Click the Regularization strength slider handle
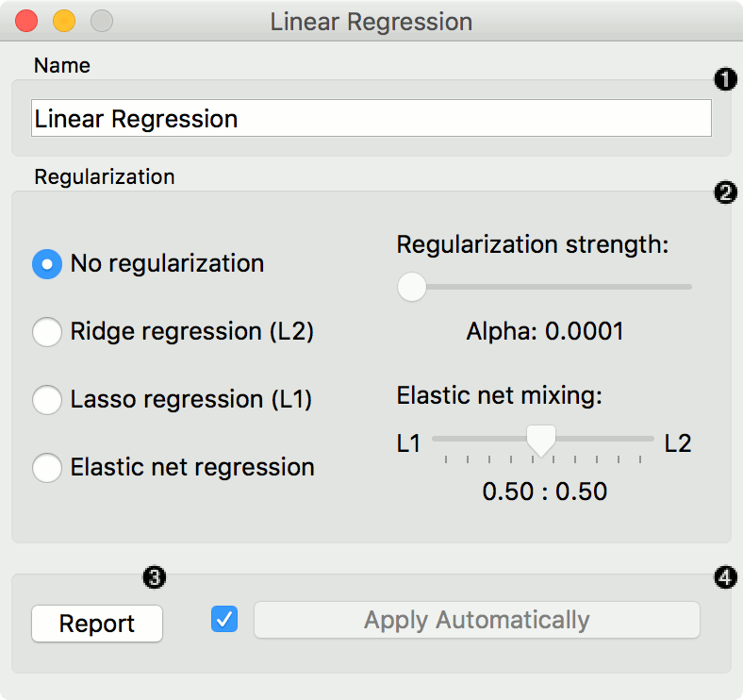743x700 pixels. tap(411, 286)
